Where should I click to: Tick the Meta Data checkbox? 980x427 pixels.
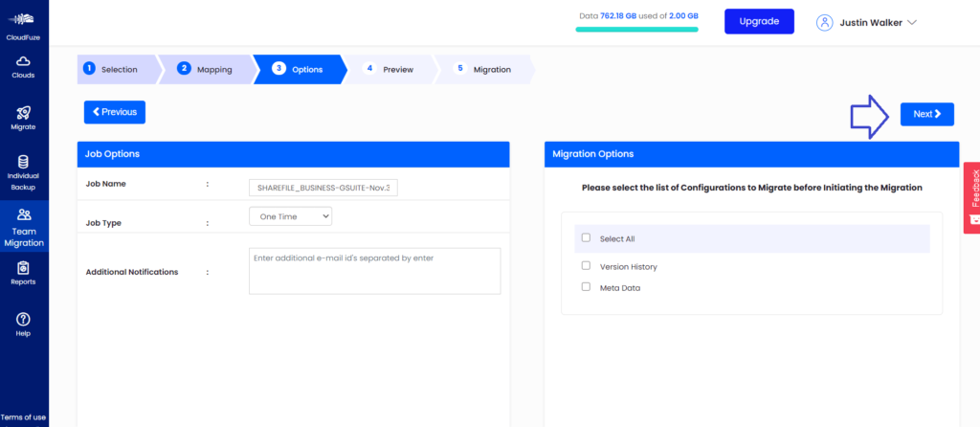pos(587,287)
